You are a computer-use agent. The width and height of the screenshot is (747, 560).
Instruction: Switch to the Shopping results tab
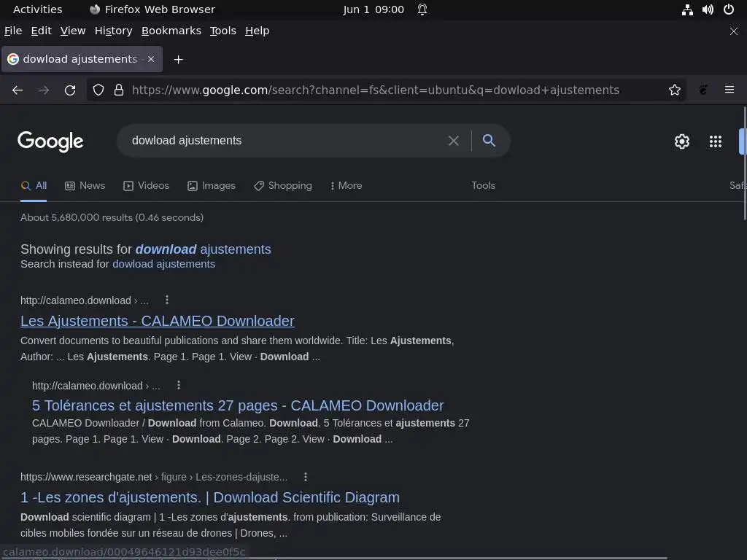pos(283,186)
